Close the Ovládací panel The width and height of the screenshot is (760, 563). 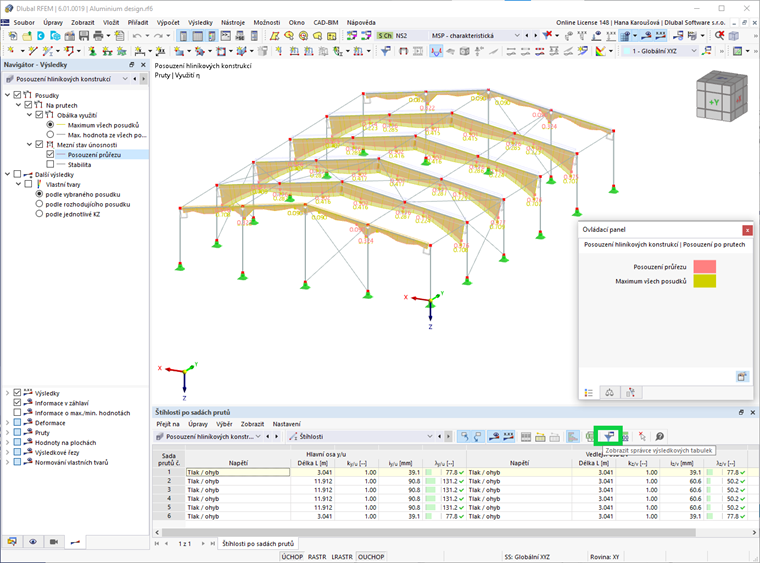747,230
